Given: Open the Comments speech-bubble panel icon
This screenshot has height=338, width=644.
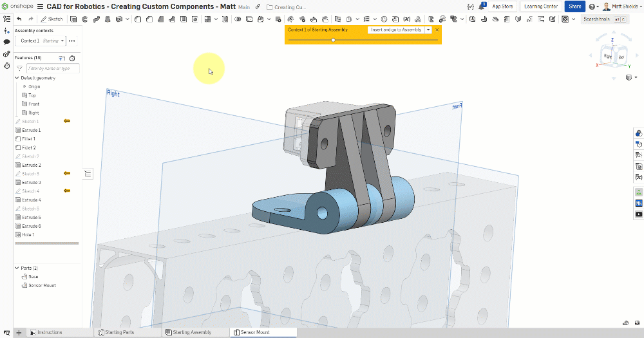Looking at the screenshot, I should click(6, 42).
